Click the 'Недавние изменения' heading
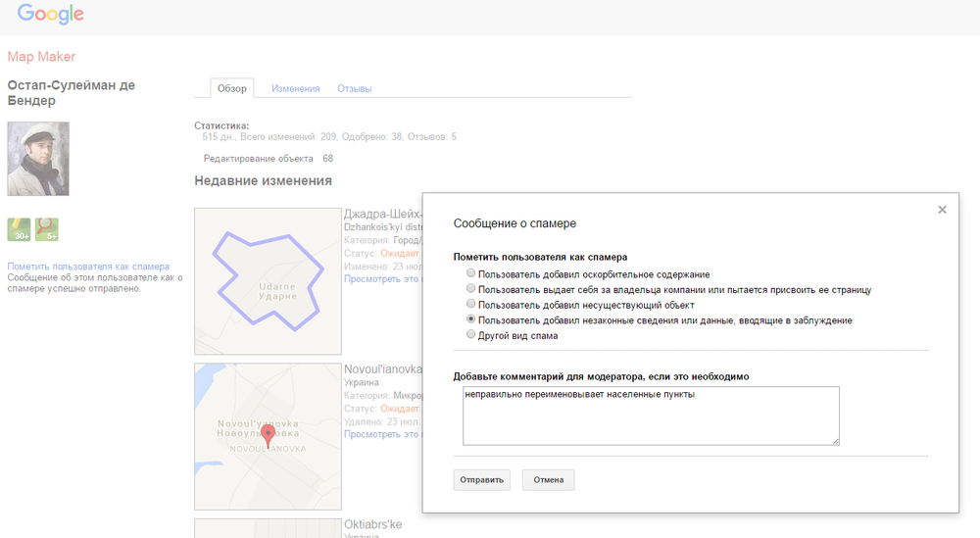Image resolution: width=980 pixels, height=538 pixels. pyautogui.click(x=263, y=180)
